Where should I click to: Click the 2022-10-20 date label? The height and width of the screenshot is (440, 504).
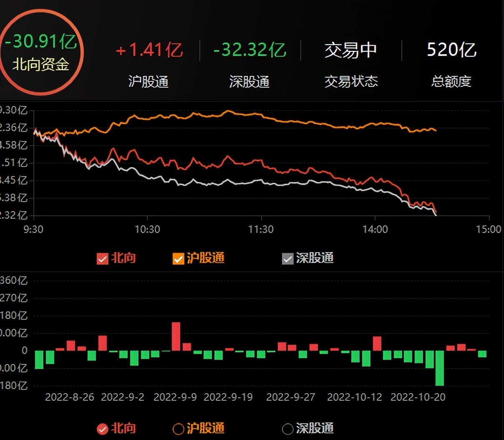coord(418,397)
